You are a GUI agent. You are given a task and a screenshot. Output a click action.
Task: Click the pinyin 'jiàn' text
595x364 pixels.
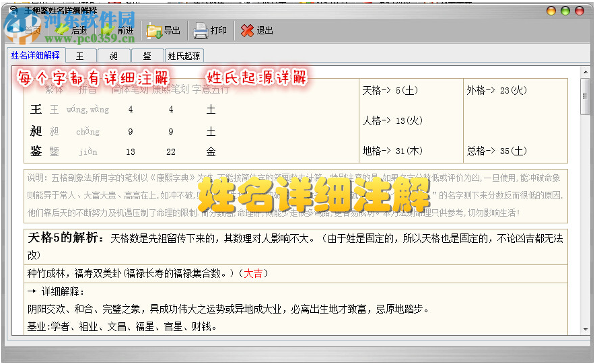88,151
